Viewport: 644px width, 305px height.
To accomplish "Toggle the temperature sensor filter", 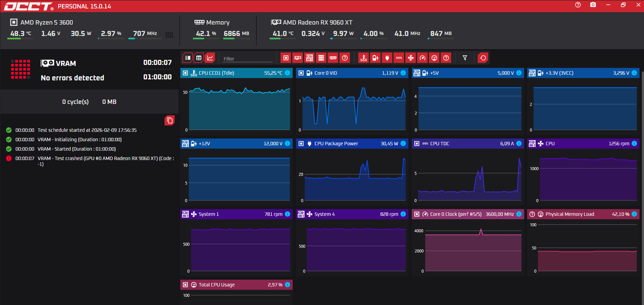I will click(364, 58).
